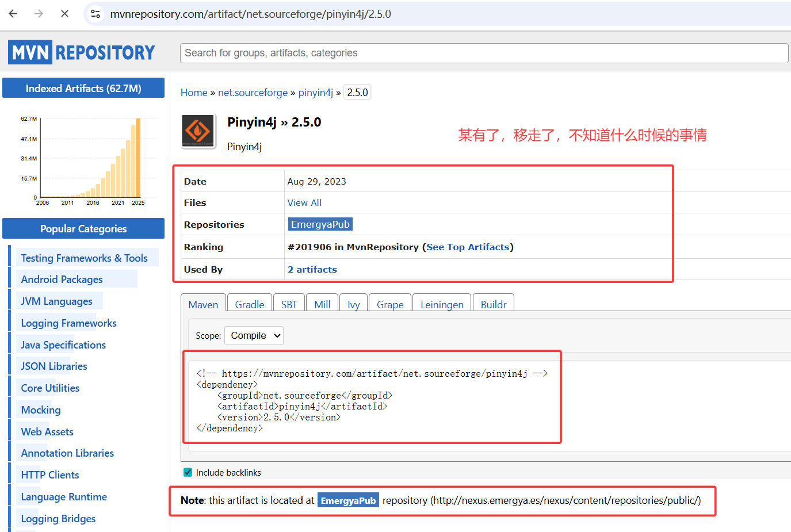Click the Home breadcrumb link
791x532 pixels.
point(194,93)
